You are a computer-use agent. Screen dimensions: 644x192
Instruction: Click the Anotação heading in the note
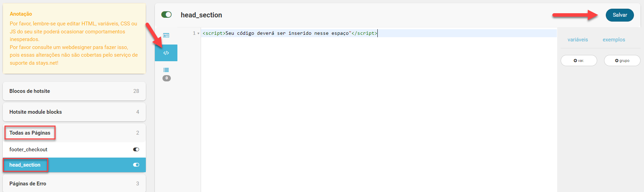(21, 14)
